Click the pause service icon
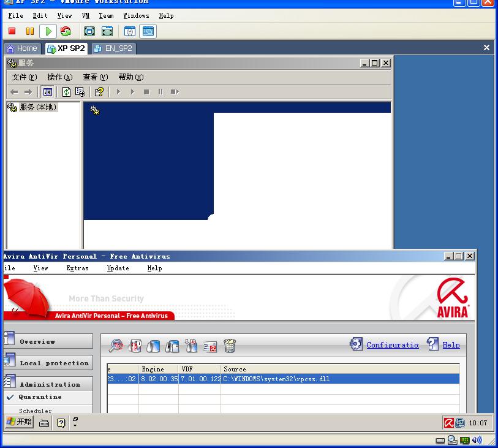Image resolution: width=498 pixels, height=448 pixels. click(x=160, y=92)
